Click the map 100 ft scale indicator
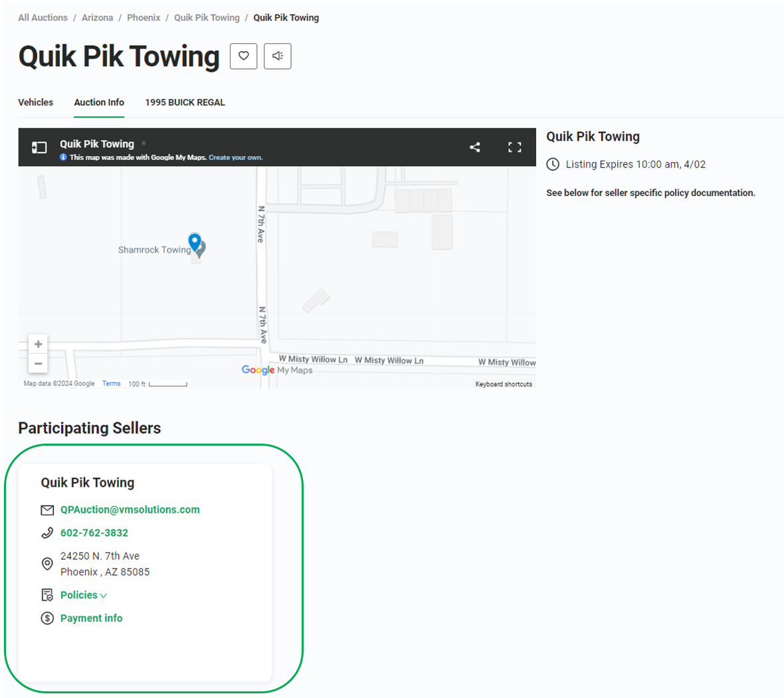This screenshot has width=784, height=698. tap(157, 384)
